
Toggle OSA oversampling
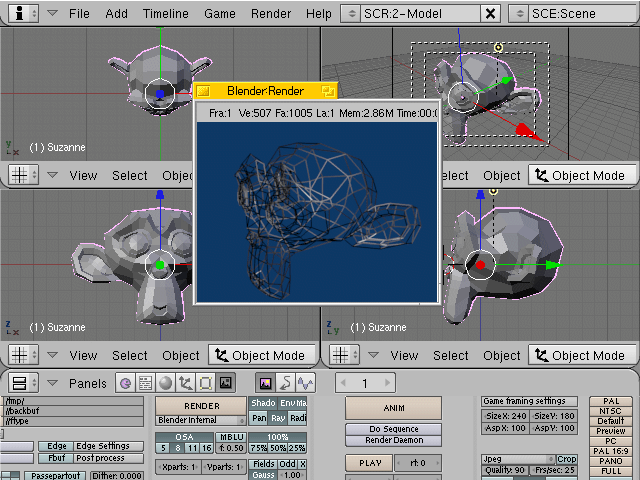click(x=184, y=437)
